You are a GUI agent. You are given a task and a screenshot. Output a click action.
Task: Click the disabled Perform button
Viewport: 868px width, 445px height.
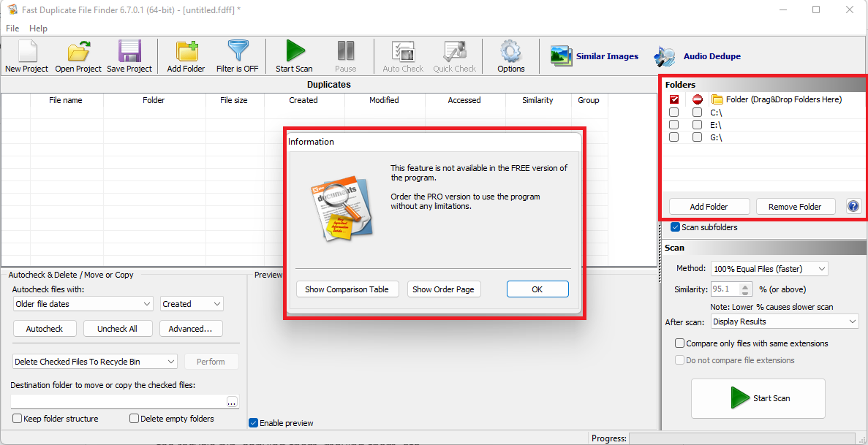point(211,362)
